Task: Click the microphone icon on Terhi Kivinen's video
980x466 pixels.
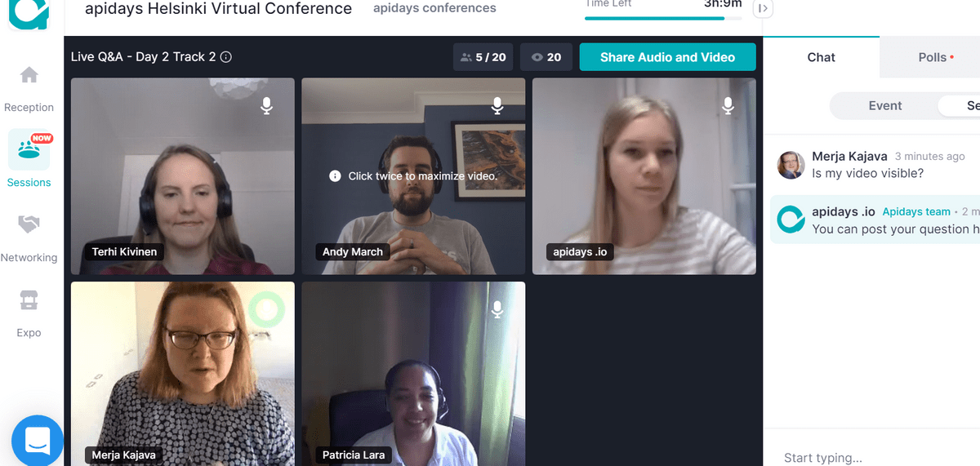Action: (266, 105)
